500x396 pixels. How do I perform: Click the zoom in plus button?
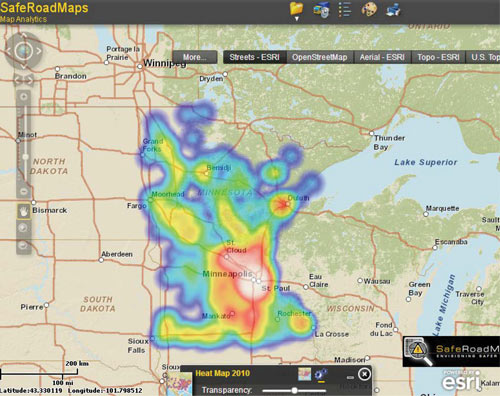(x=24, y=97)
